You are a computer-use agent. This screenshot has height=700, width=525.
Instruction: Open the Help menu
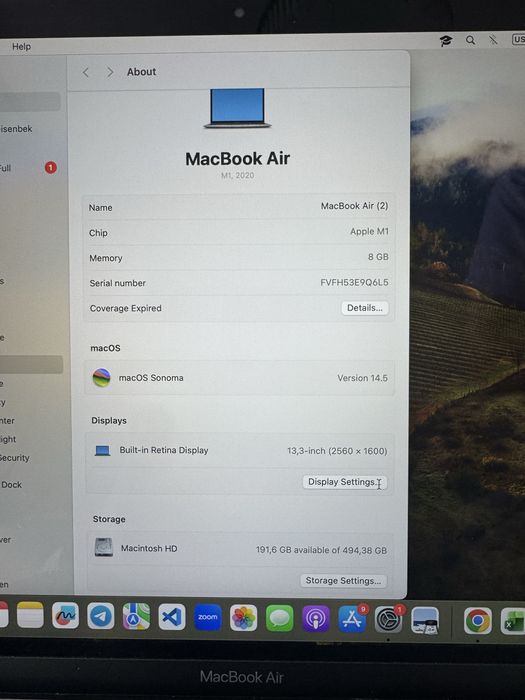tap(21, 46)
